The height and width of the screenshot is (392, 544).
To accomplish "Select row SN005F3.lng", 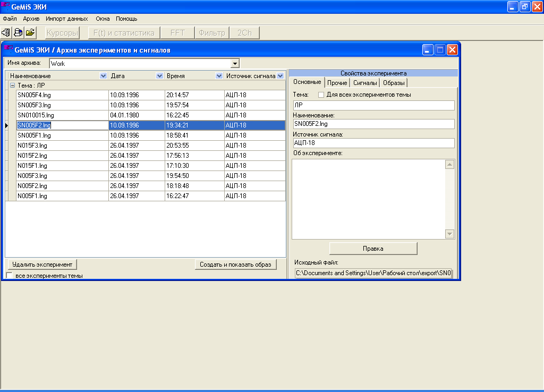I will pos(151,105).
